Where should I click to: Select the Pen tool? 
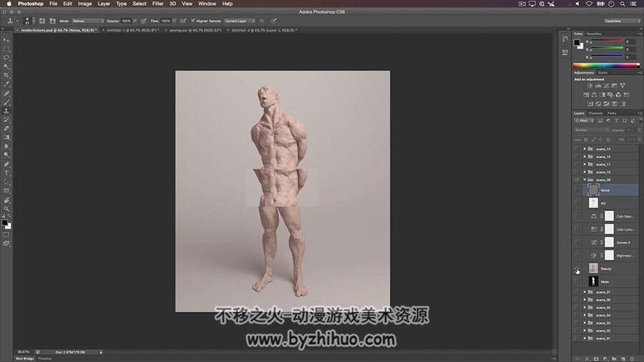(6, 164)
